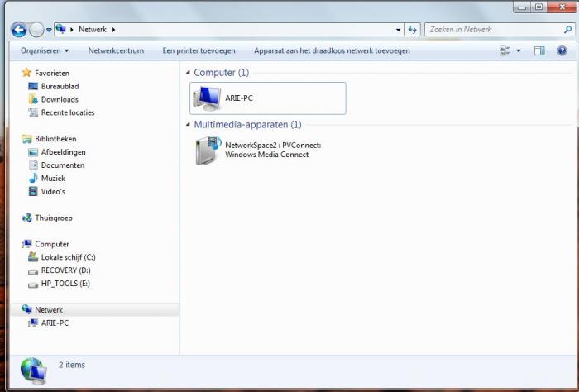Collapse the Computer (1) group
Image resolution: width=579 pixels, height=392 pixels.
(188, 72)
